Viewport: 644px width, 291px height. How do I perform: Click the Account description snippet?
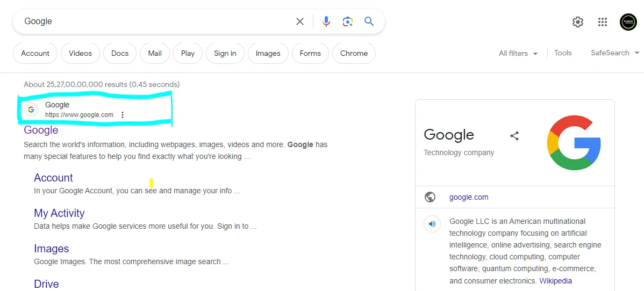(x=137, y=191)
